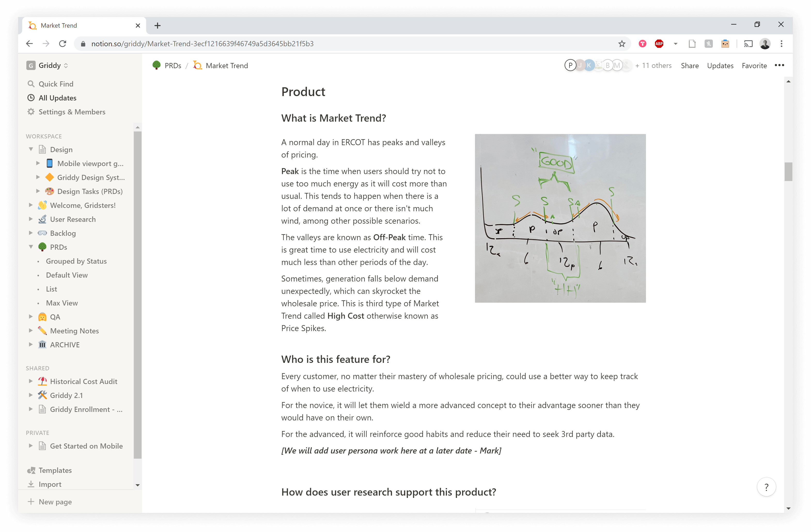Click the Quick Find magnifier icon
This screenshot has width=811, height=532.
coord(31,84)
